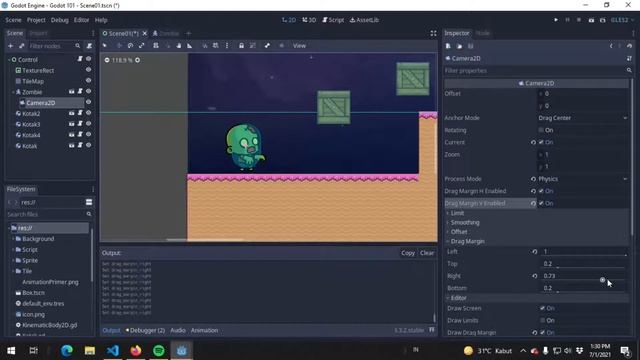The image size is (640, 360).
Task: Zoom out the viewport with minus icon
Action: coord(107,60)
